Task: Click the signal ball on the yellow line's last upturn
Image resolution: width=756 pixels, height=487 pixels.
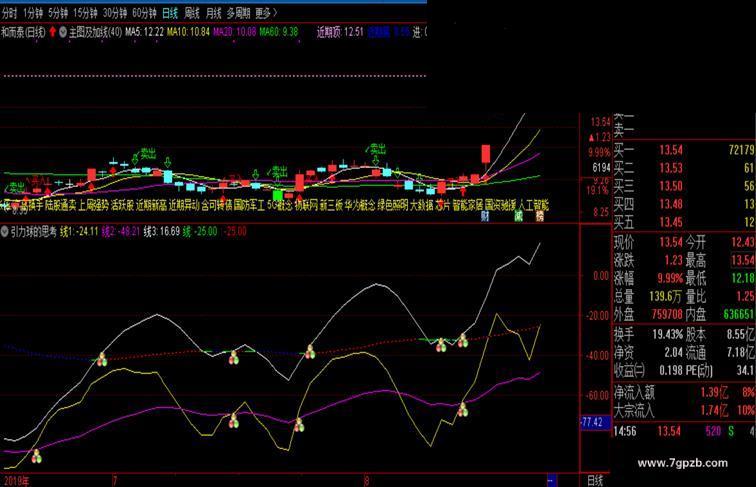Action: pyautogui.click(x=462, y=409)
